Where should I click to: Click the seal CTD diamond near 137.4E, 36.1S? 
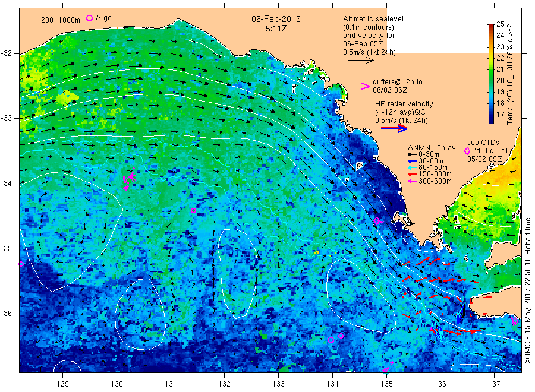(x=515, y=321)
